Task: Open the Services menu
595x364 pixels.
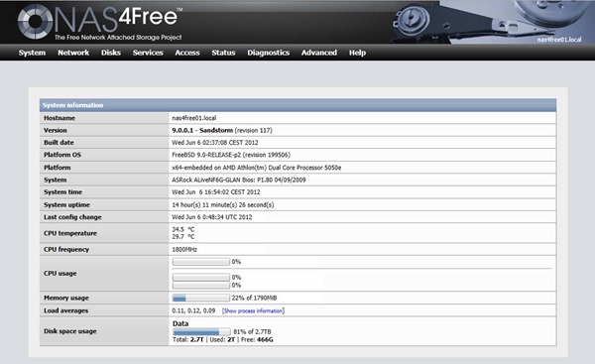Action: click(x=148, y=53)
